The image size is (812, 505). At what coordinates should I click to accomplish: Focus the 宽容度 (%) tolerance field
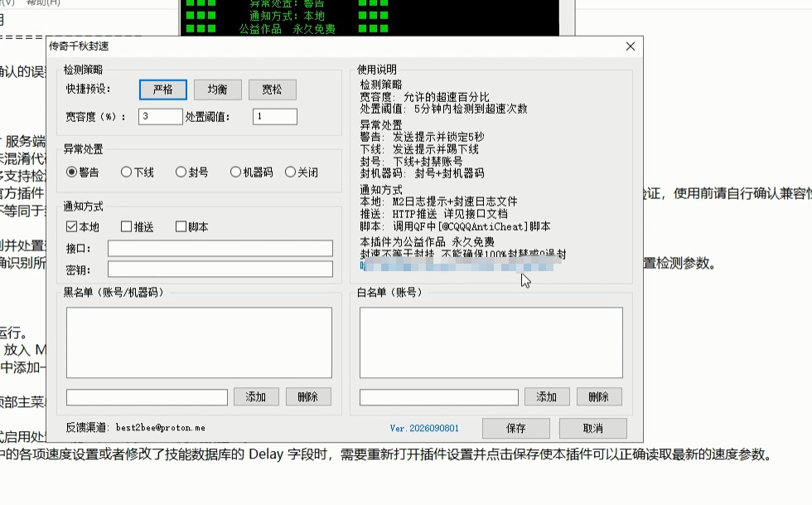(x=161, y=117)
